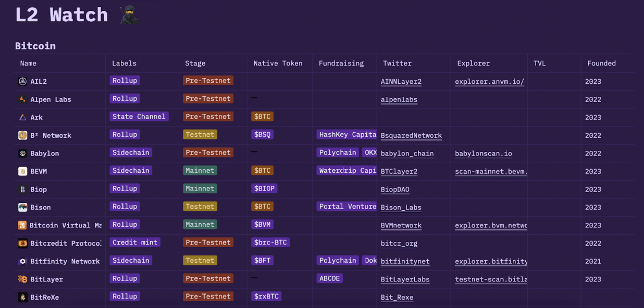Click the ABCDE fundraising tag
Image resolution: width=644 pixels, height=308 pixels.
pos(329,278)
